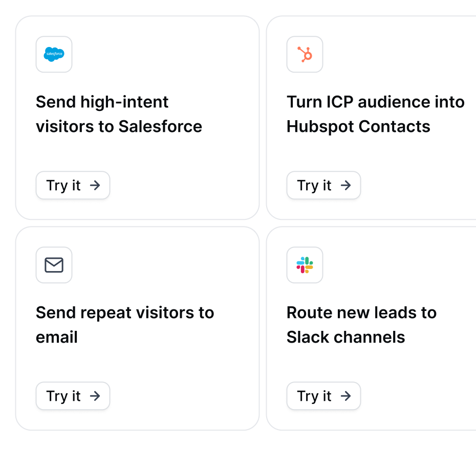The image size is (476, 450).
Task: Select the Salesforce card's blank area beside Try it
Action: point(184,185)
